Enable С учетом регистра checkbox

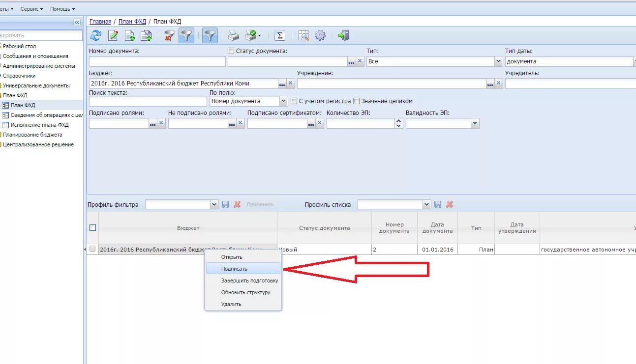294,101
